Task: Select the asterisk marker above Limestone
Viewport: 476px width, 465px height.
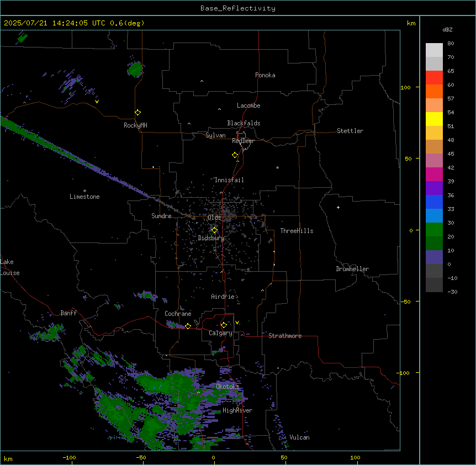Action: click(x=84, y=191)
